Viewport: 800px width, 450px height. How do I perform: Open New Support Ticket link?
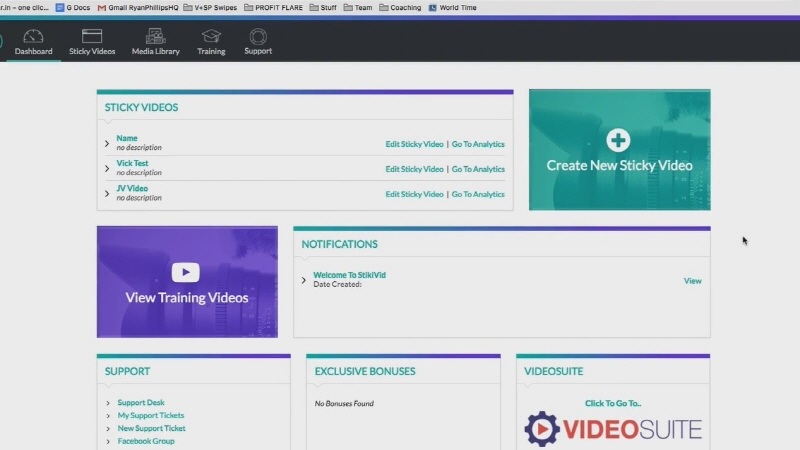[x=152, y=428]
